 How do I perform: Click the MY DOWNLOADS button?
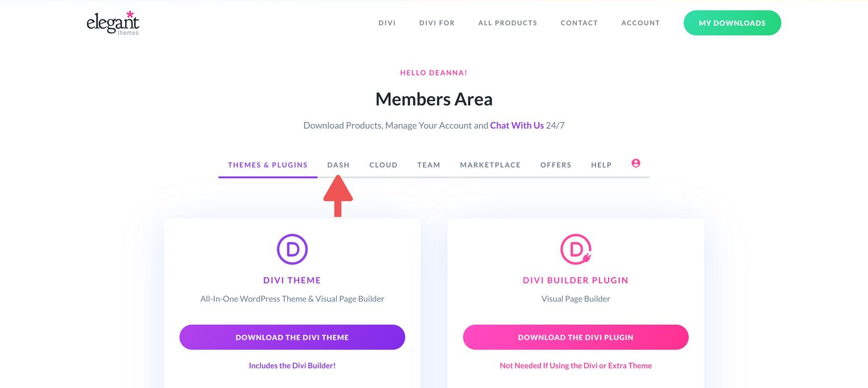click(x=732, y=23)
